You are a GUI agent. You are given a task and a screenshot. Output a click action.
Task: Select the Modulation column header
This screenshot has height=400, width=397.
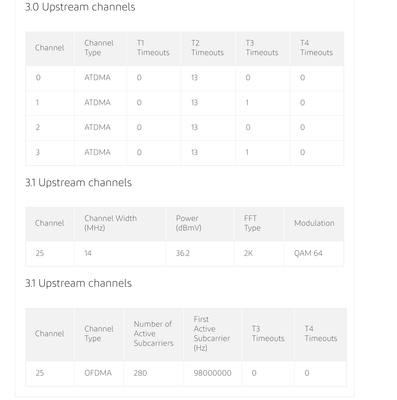(x=314, y=223)
